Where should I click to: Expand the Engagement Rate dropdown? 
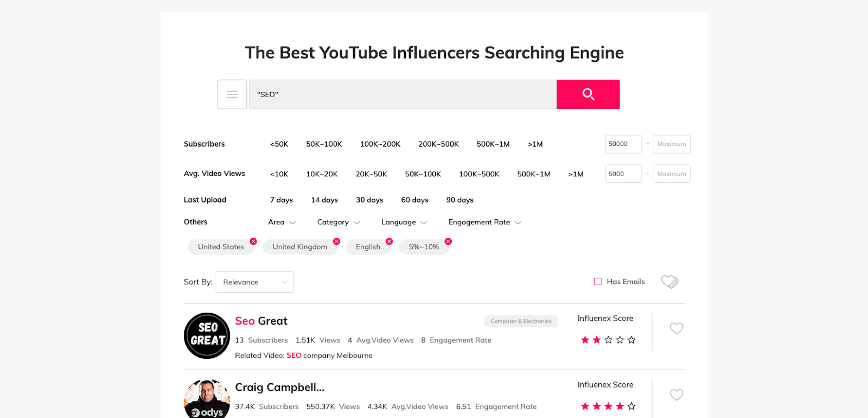click(x=484, y=222)
